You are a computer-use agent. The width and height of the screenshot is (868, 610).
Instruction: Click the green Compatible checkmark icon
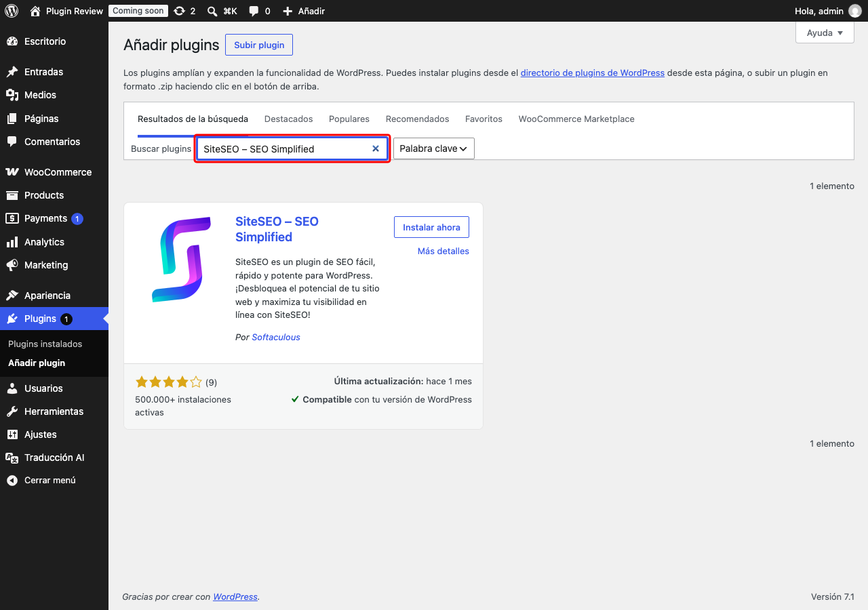pos(295,399)
